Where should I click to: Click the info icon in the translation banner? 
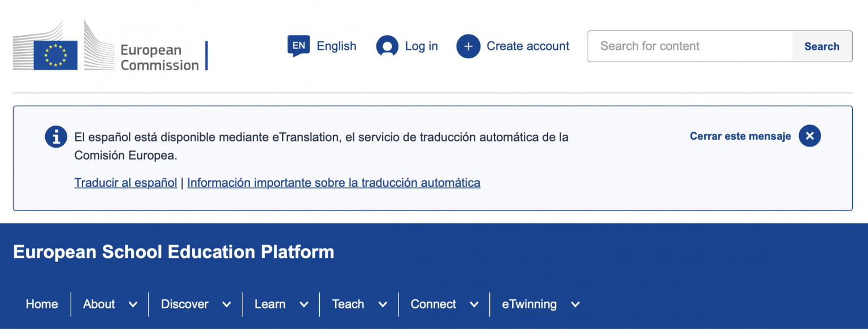point(55,136)
